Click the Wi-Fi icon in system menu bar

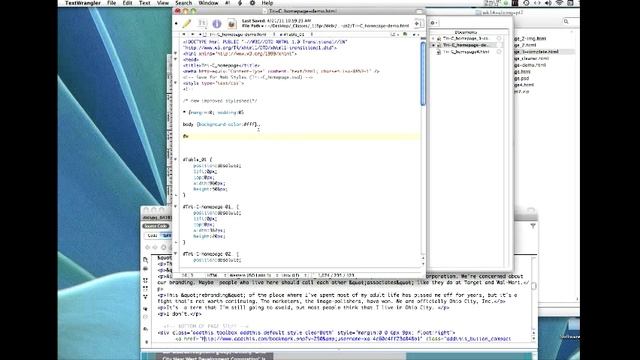(559, 3)
